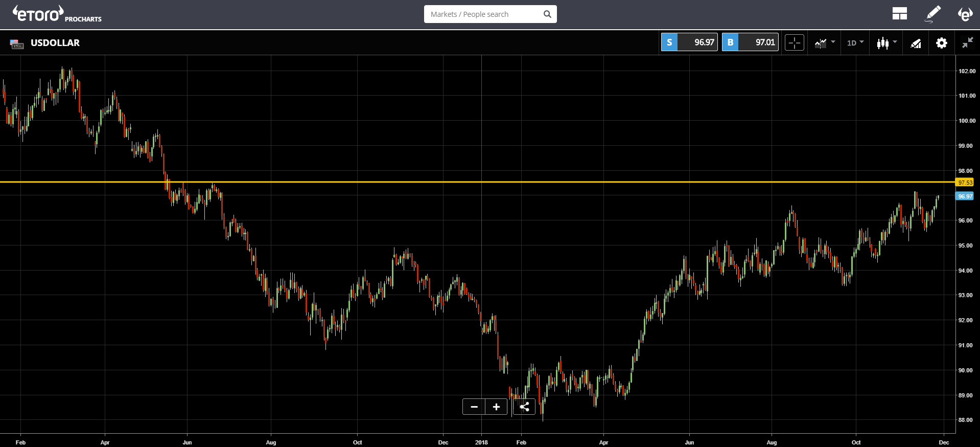Open the candlestick chart type dropdown
The width and height of the screenshot is (980, 447).
tap(886, 43)
